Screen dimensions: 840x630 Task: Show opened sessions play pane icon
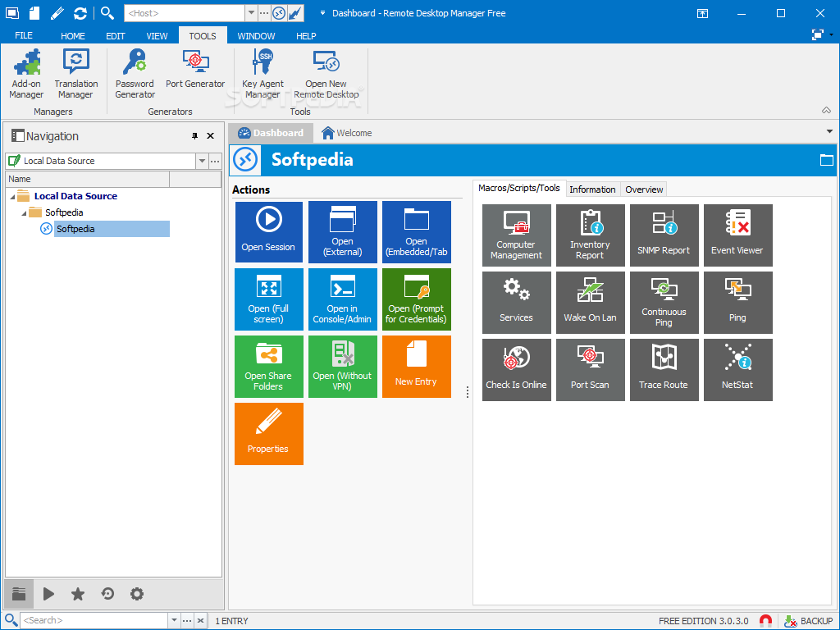point(48,594)
